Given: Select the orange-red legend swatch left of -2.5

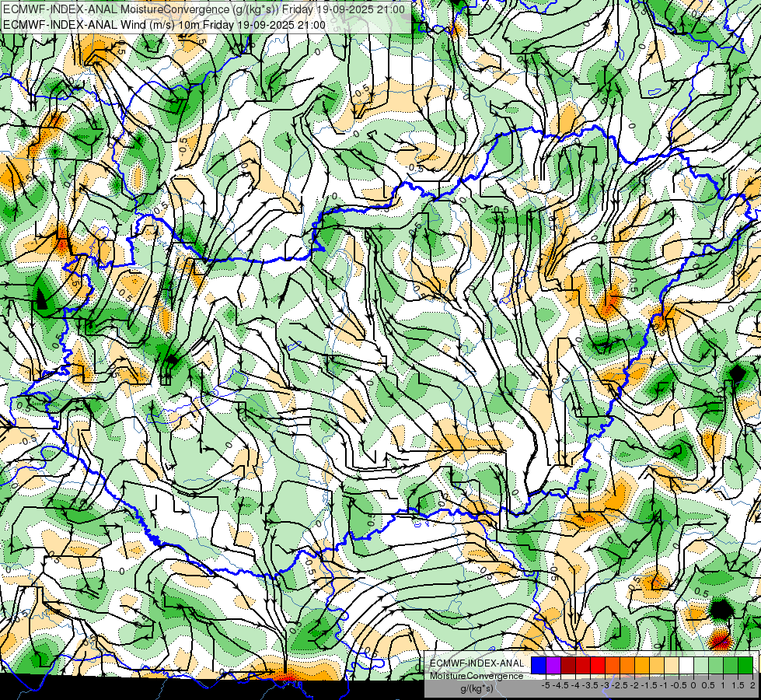Looking at the screenshot, I should click(x=613, y=665).
